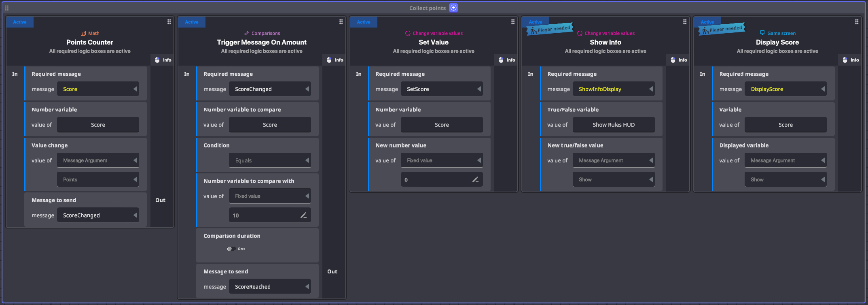Toggle the Comparison duration Once switch
868x305 pixels.
231,249
